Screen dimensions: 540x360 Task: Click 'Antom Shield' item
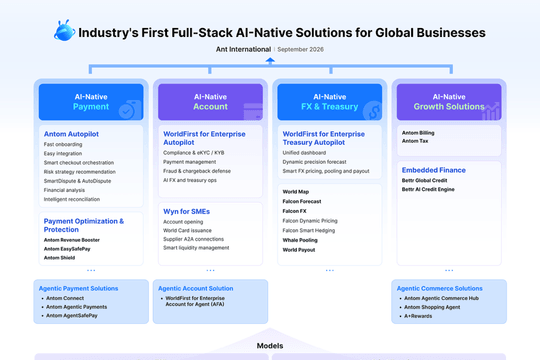[x=59, y=258]
